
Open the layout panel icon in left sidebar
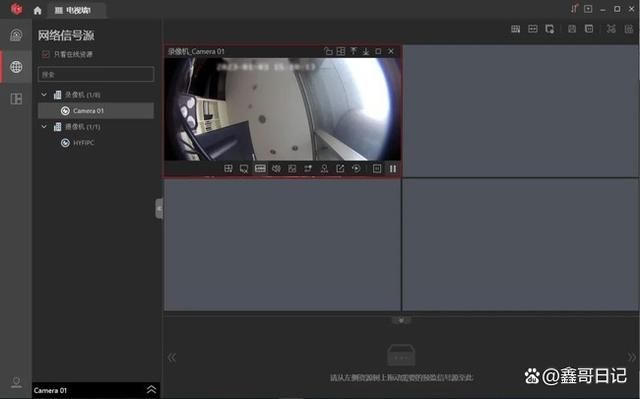[16, 99]
